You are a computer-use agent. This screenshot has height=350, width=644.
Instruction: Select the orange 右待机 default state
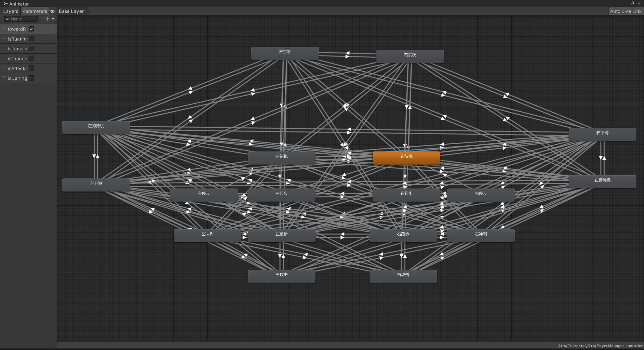(x=406, y=158)
